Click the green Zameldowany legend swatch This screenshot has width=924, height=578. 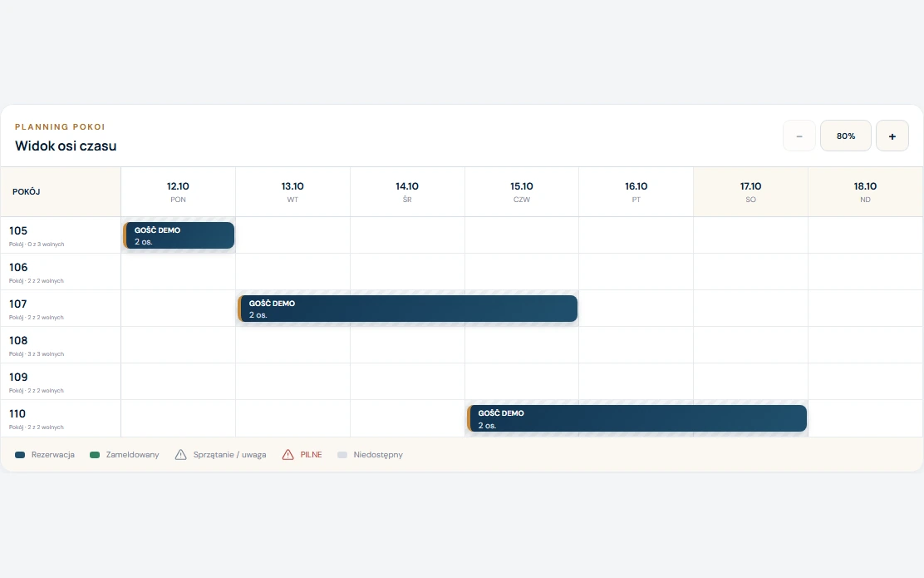click(94, 455)
